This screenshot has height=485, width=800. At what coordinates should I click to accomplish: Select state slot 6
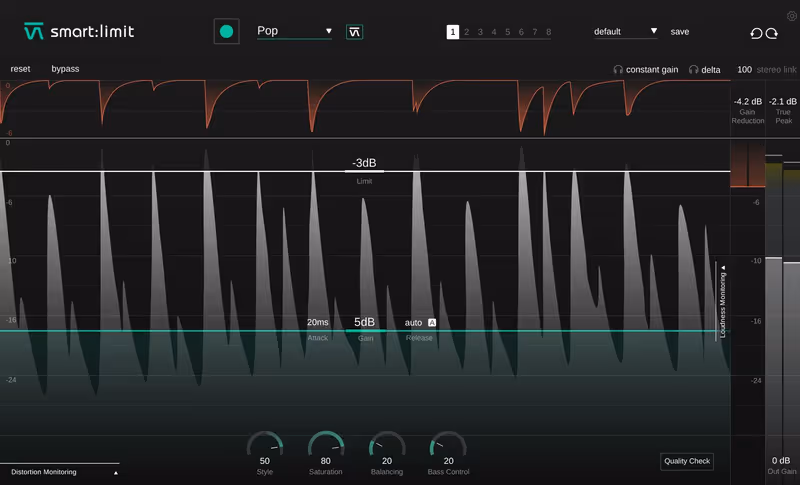pos(521,32)
